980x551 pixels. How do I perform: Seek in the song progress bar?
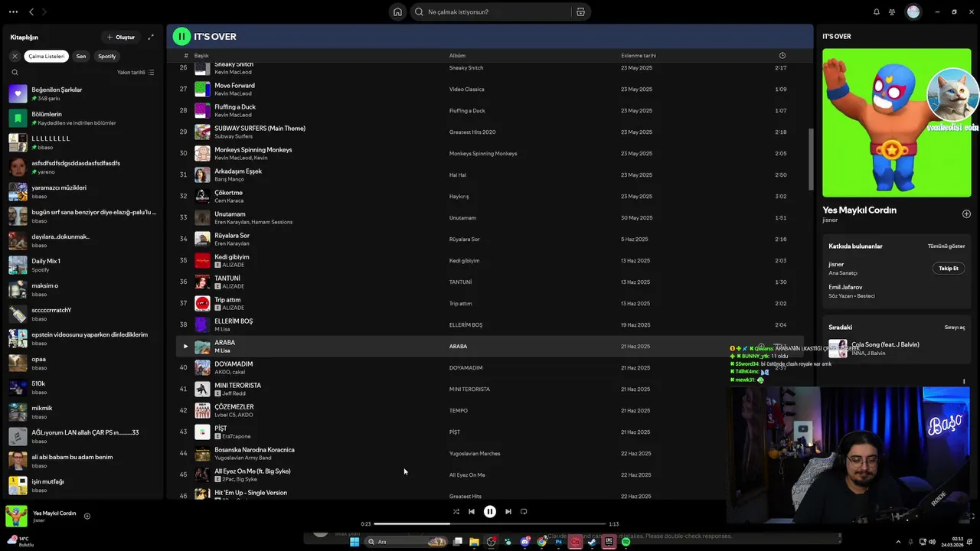click(490, 524)
